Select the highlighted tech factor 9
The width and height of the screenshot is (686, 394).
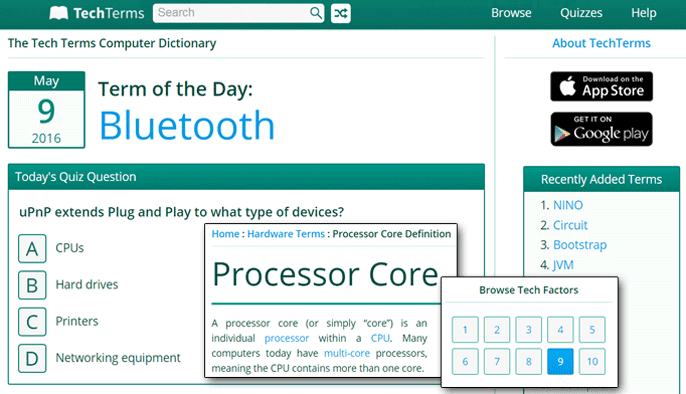coord(560,362)
